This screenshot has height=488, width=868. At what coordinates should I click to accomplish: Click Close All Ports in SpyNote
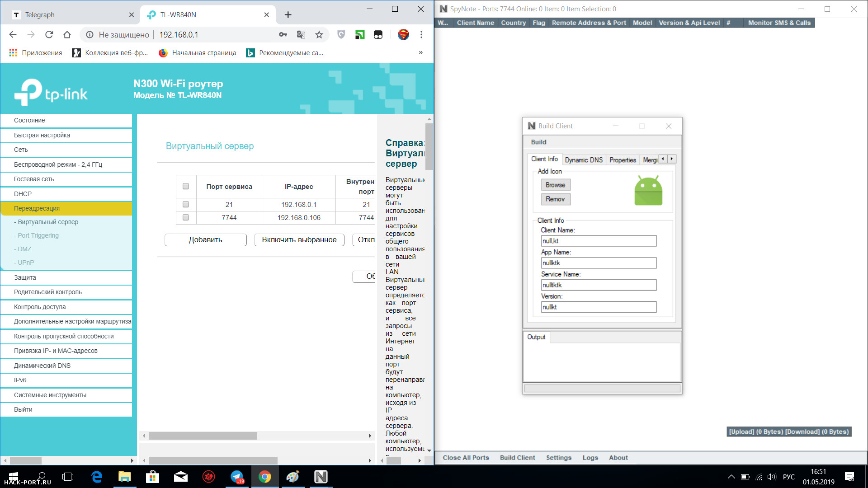click(466, 458)
